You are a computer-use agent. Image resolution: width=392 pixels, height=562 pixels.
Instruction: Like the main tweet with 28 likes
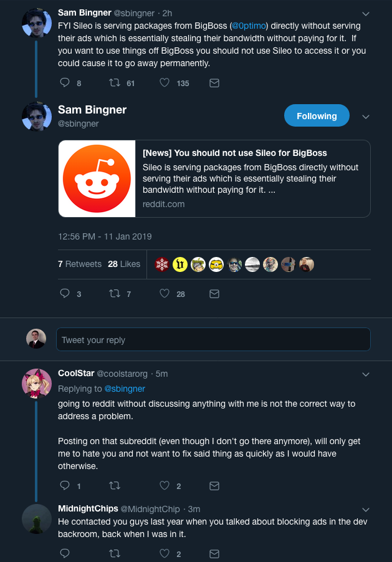coord(165,294)
